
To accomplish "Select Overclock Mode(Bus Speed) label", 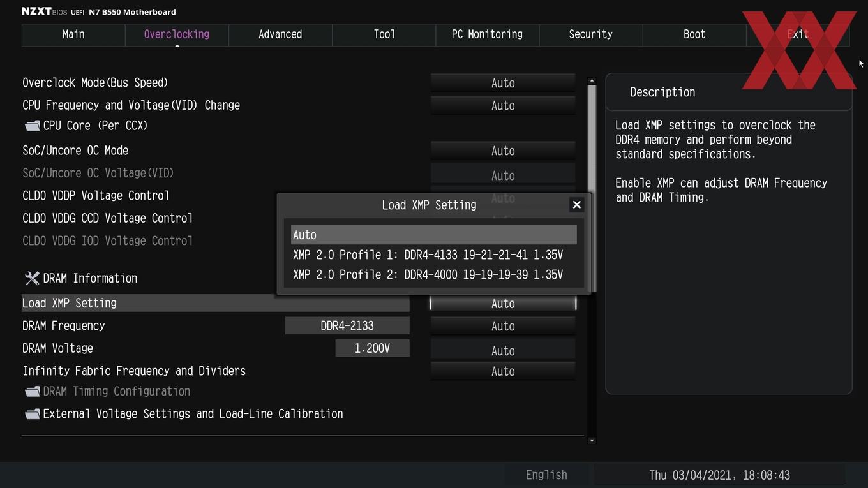I will pos(95,83).
